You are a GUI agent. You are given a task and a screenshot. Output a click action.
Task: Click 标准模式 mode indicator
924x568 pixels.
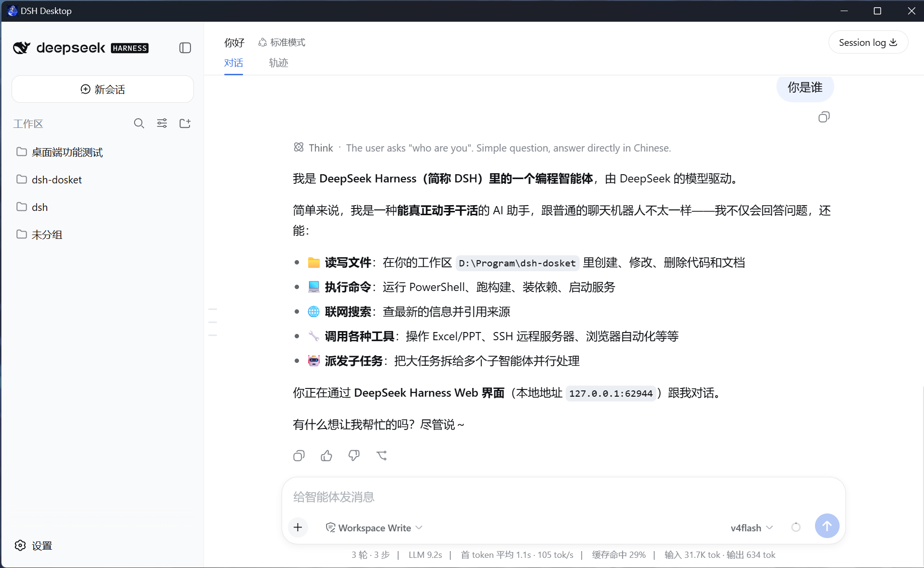pos(282,42)
